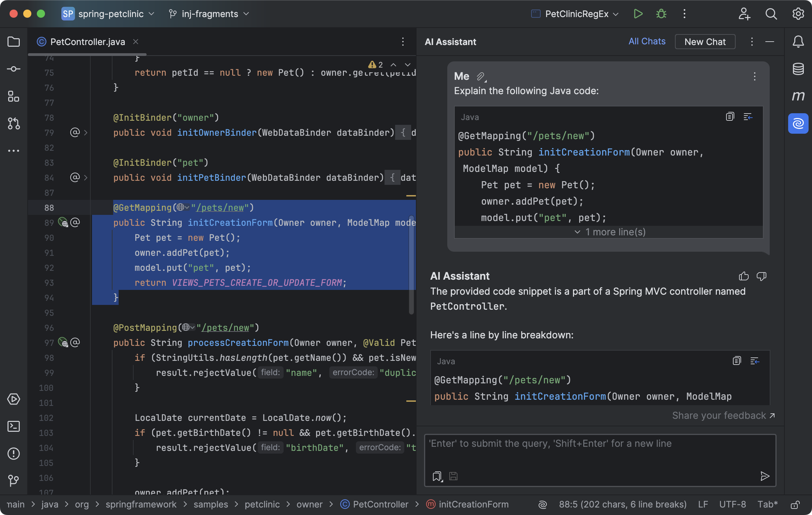
Task: Select the PetController.java editor tab
Action: (87, 42)
